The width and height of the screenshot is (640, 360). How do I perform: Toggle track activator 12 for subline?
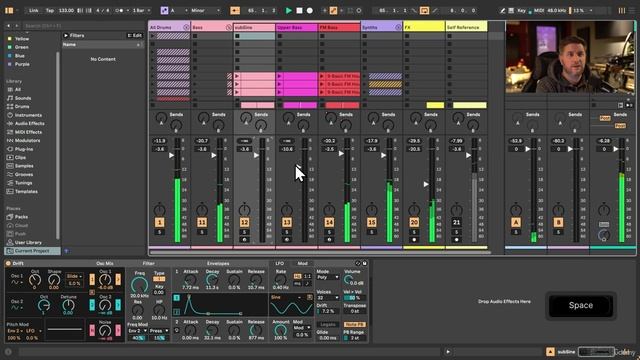click(x=244, y=222)
